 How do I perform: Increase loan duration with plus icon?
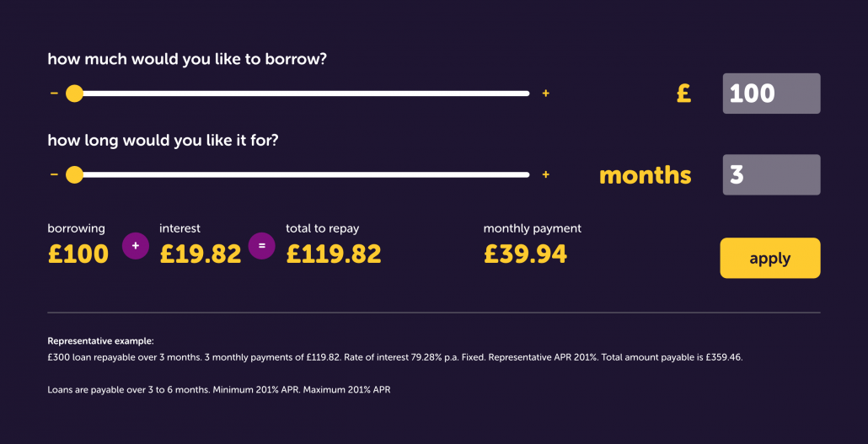pos(545,175)
